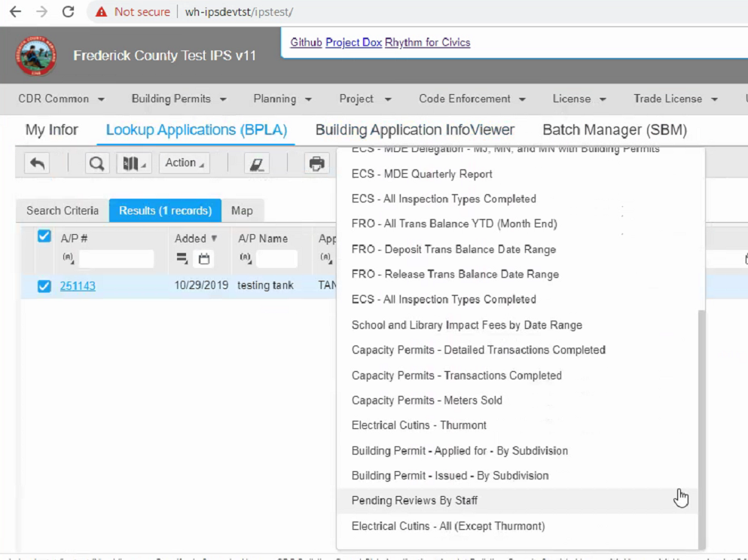Click the browser forward arrow
Screen dimensions: 748x560
pos(42,12)
